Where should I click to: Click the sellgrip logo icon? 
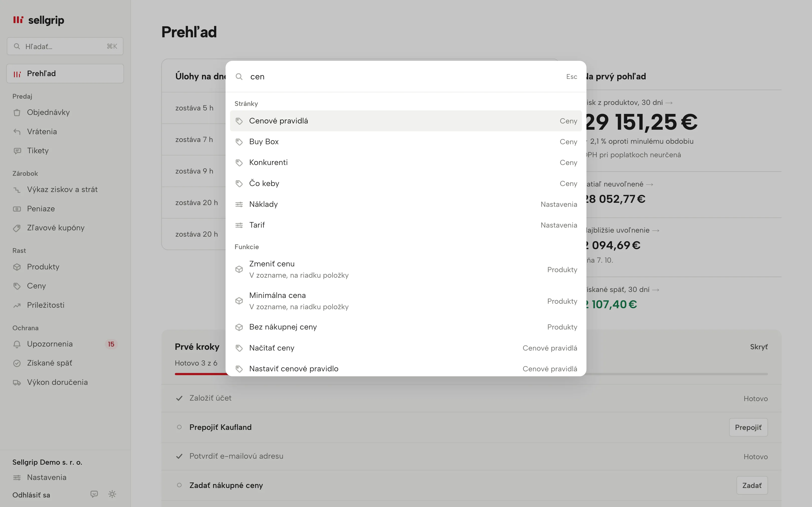18,20
